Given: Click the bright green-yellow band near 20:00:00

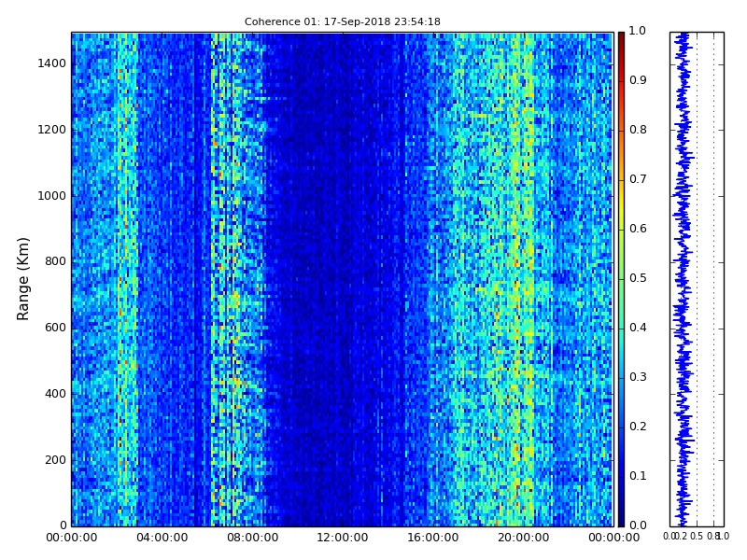Looking at the screenshot, I should pos(522,279).
